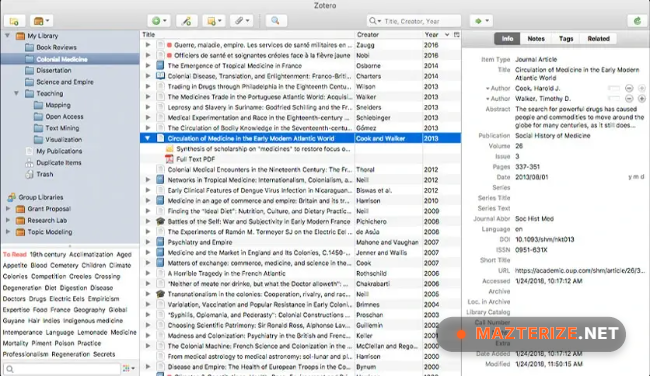Click remove button for author Cook, Harold J.

pos(629,88)
